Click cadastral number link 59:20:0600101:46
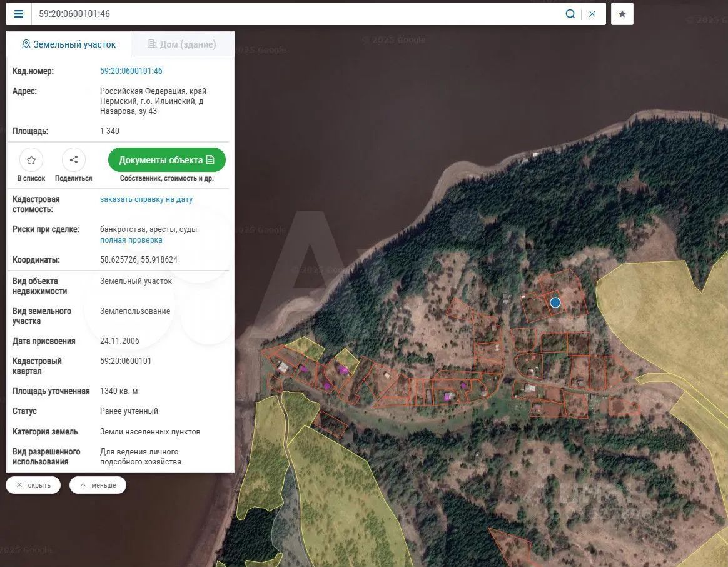 coord(131,71)
